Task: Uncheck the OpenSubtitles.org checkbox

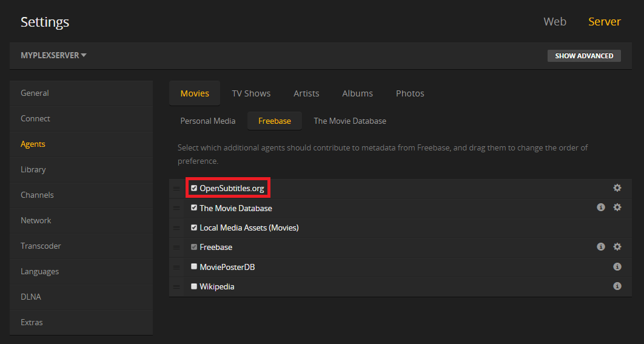Action: [194, 188]
